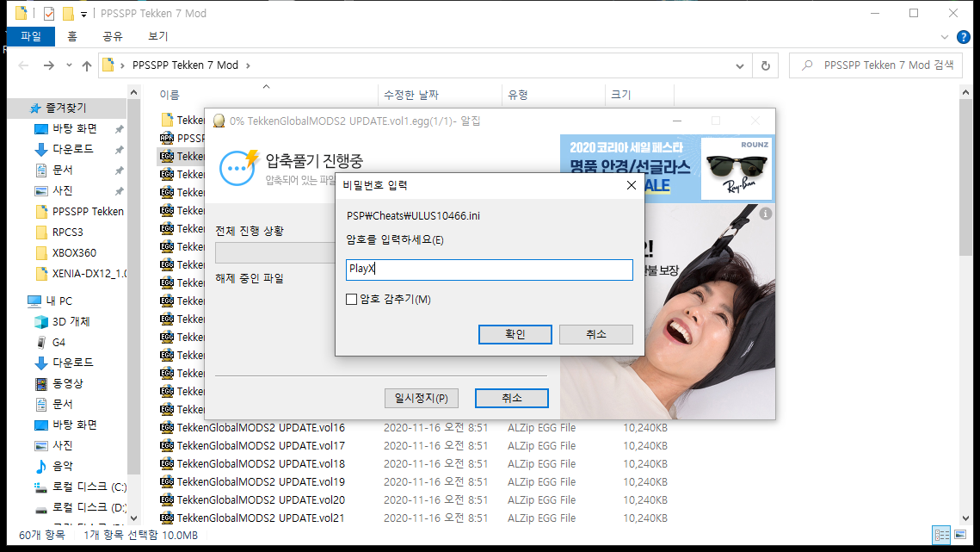Open 음악 folder in sidebar

click(x=62, y=466)
